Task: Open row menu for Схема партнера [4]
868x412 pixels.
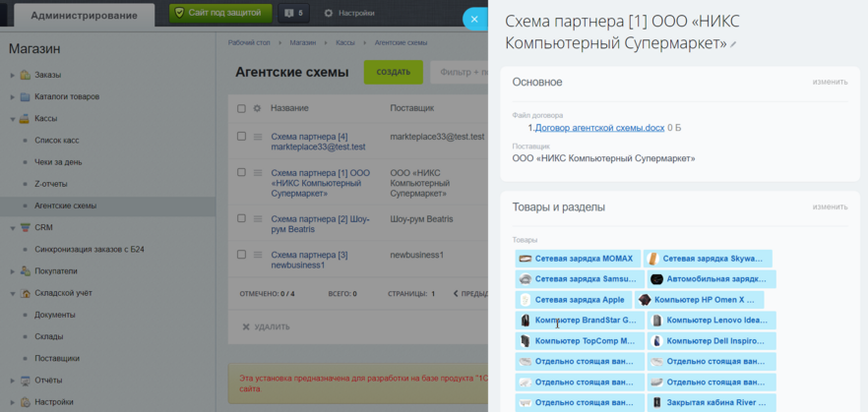Action: pyautogui.click(x=258, y=137)
